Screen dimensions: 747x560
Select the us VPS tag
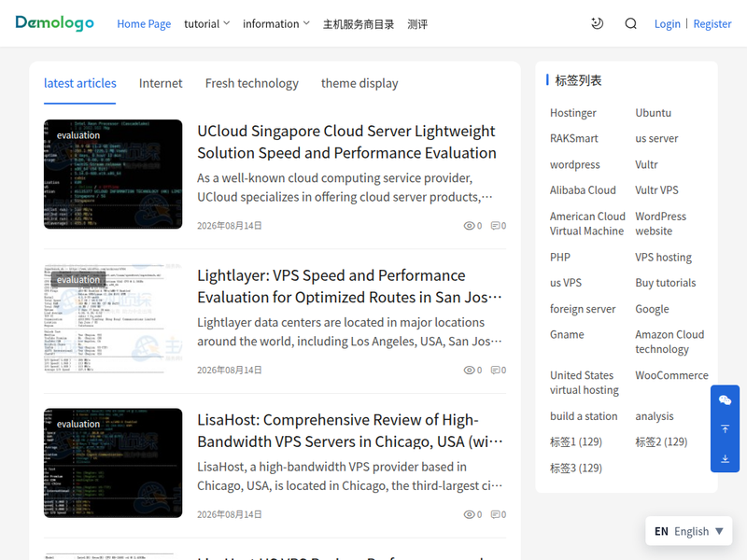tap(566, 283)
